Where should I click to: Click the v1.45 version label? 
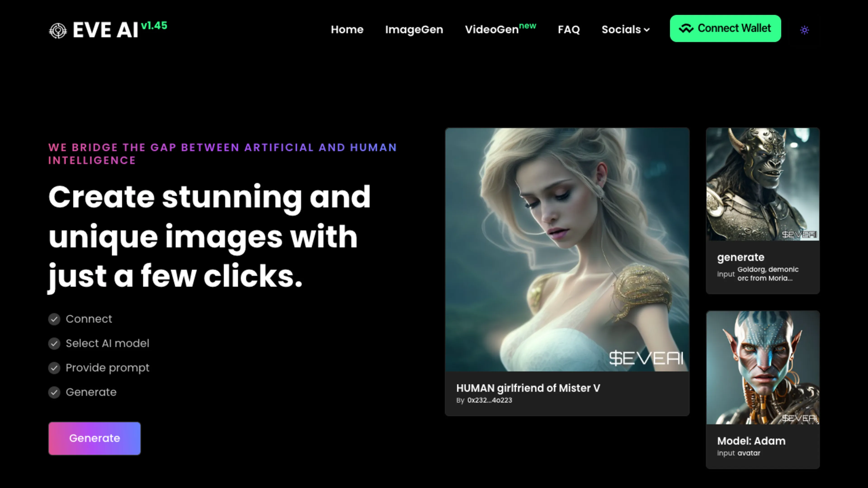[154, 26]
